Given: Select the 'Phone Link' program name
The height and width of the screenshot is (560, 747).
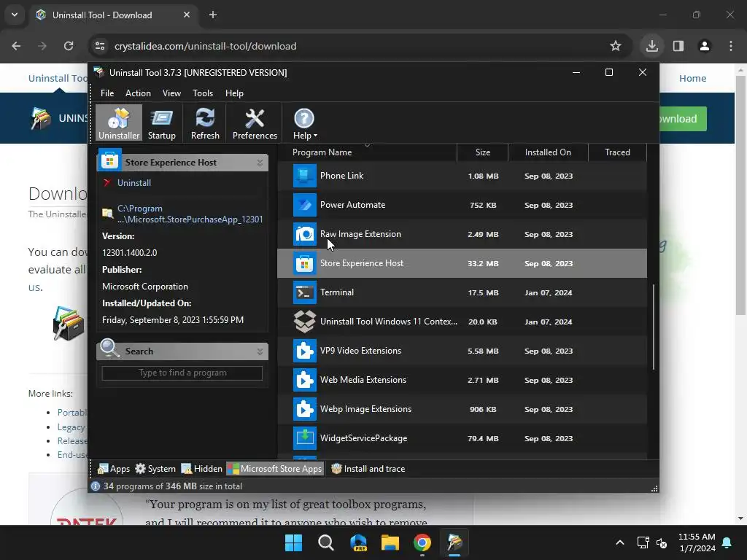Looking at the screenshot, I should [x=341, y=176].
